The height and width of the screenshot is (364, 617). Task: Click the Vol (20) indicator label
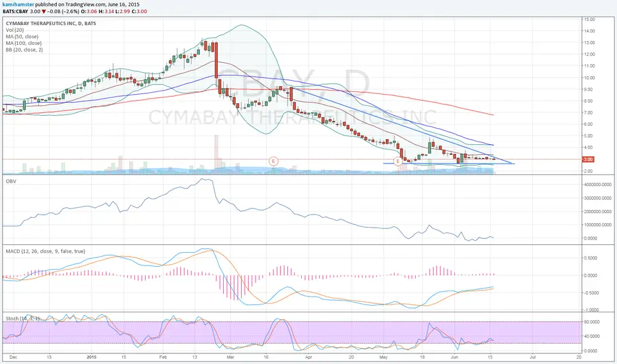click(x=15, y=30)
